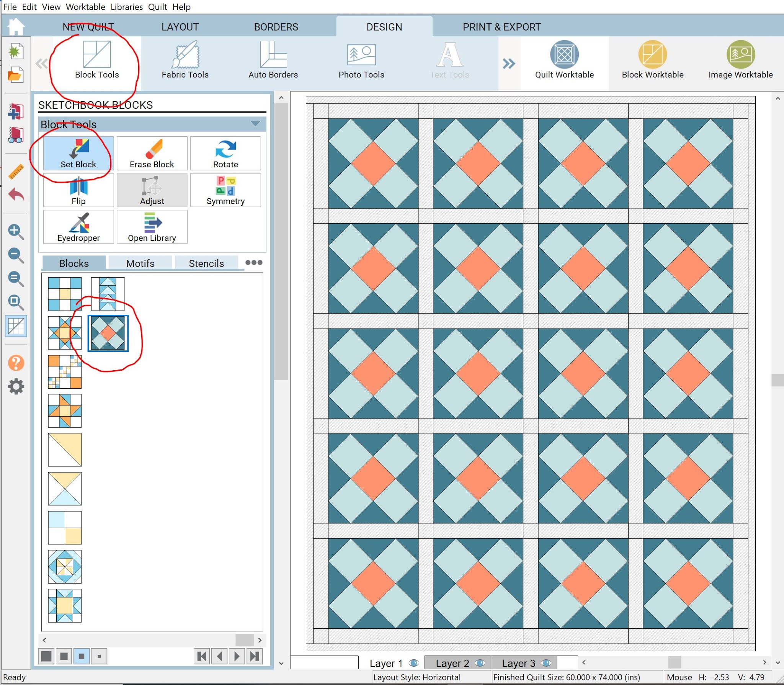Select the Erase Block tool
Image resolution: width=784 pixels, height=685 pixels.
[152, 153]
